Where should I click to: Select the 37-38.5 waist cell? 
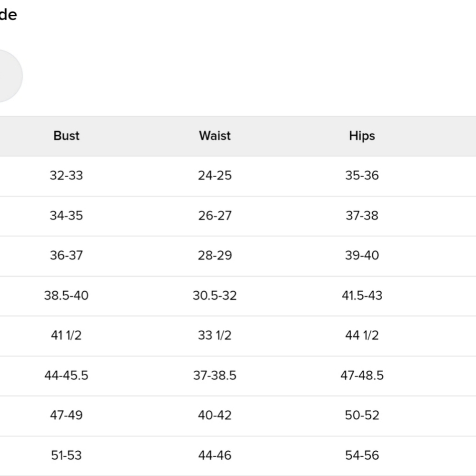click(x=215, y=376)
